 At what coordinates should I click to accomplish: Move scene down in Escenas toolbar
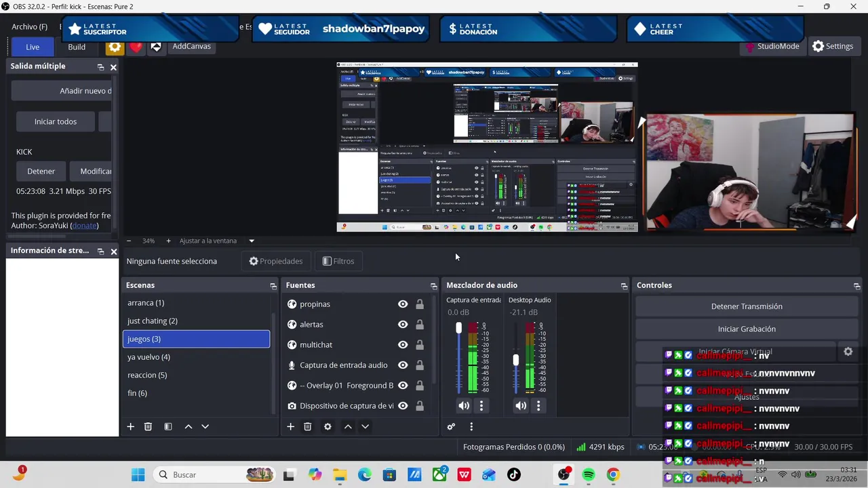coord(205,426)
